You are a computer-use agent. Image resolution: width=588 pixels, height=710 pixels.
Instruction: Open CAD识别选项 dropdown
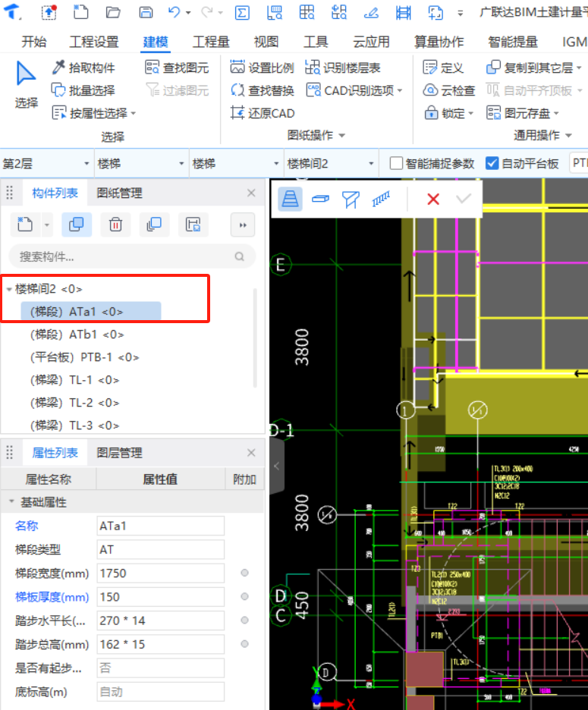400,90
